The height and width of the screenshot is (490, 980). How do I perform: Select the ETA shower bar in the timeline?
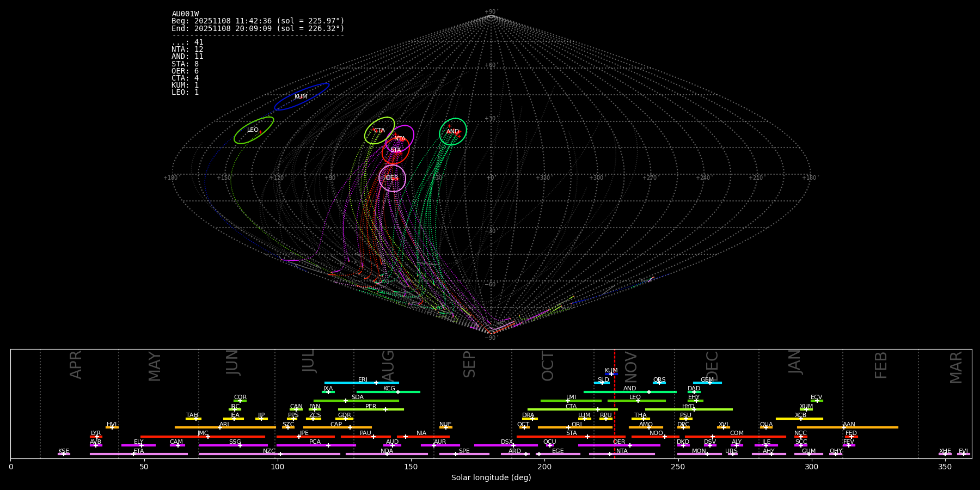pos(139,454)
